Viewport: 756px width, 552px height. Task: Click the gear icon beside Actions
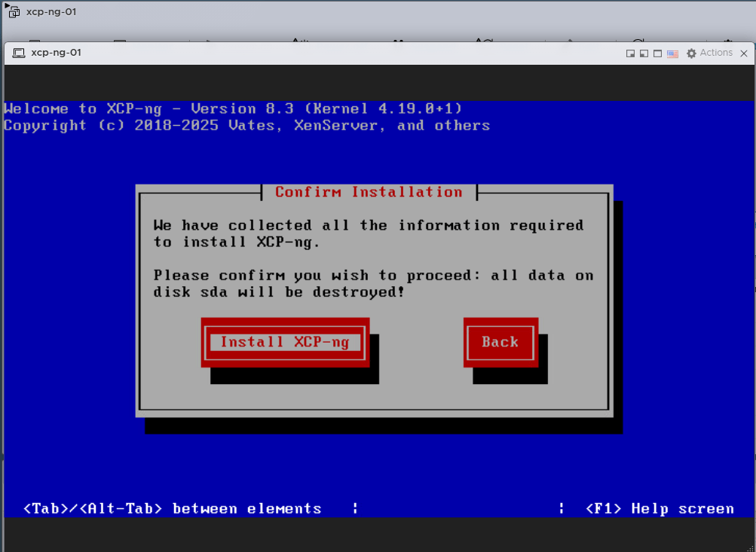tap(691, 53)
